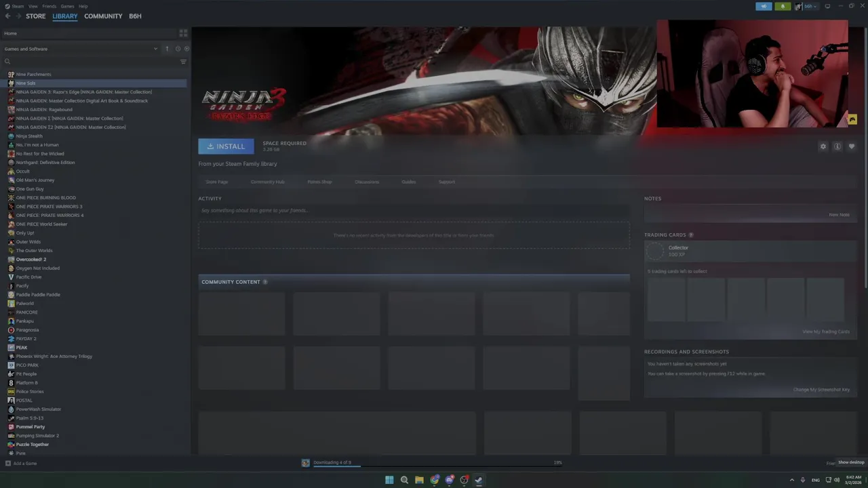The height and width of the screenshot is (488, 868).
Task: Go back with the left arrow icon
Action: coord(7,16)
